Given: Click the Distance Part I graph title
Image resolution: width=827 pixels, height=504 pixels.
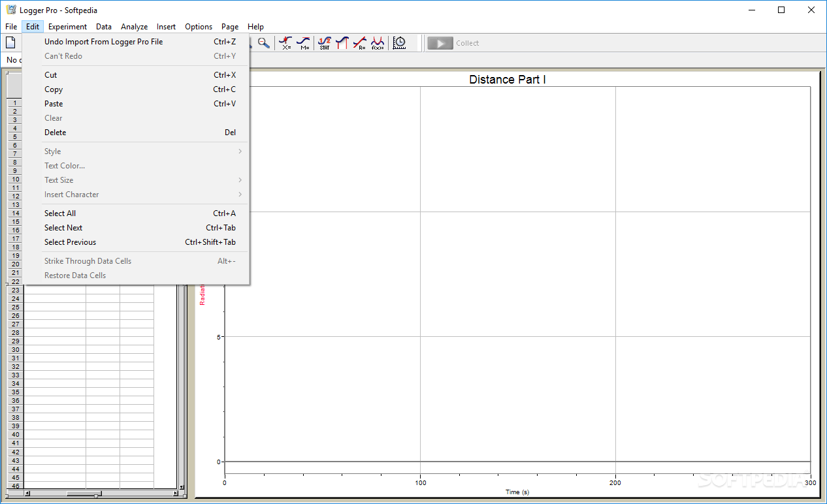Looking at the screenshot, I should coord(508,80).
